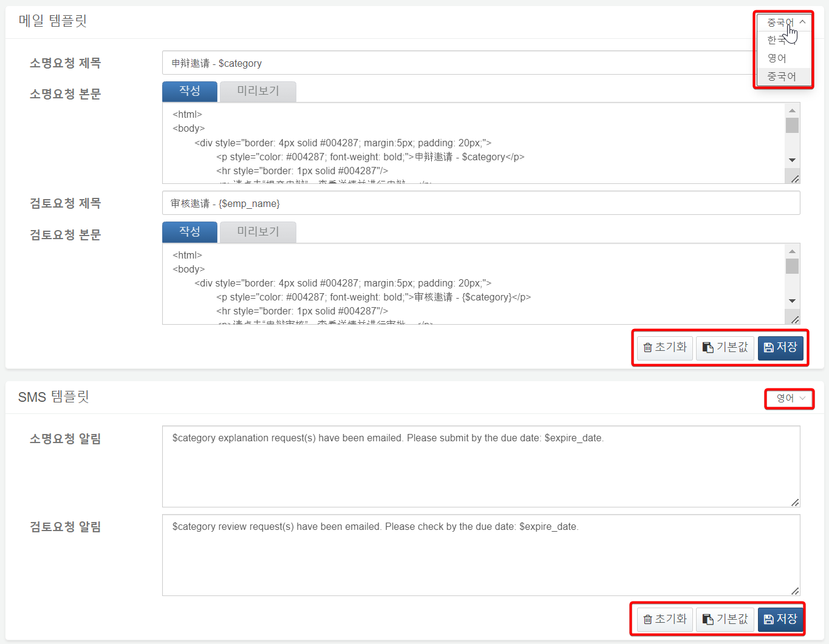Open 미리보기 tab for 소명요청 본문
The image size is (829, 644).
pos(258,91)
